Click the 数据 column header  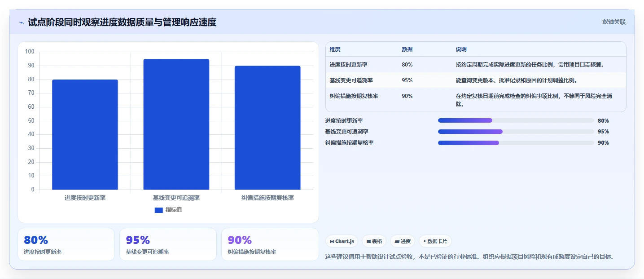[407, 49]
